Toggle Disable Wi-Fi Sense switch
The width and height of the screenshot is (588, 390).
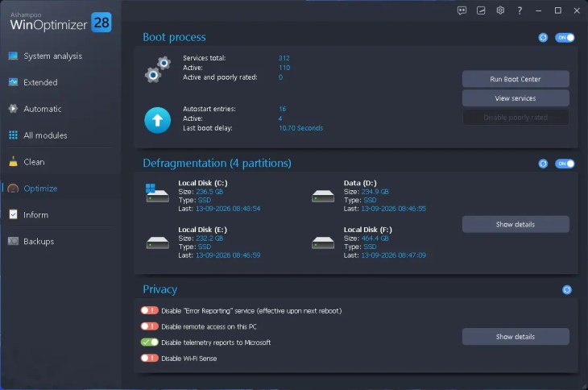coord(149,358)
